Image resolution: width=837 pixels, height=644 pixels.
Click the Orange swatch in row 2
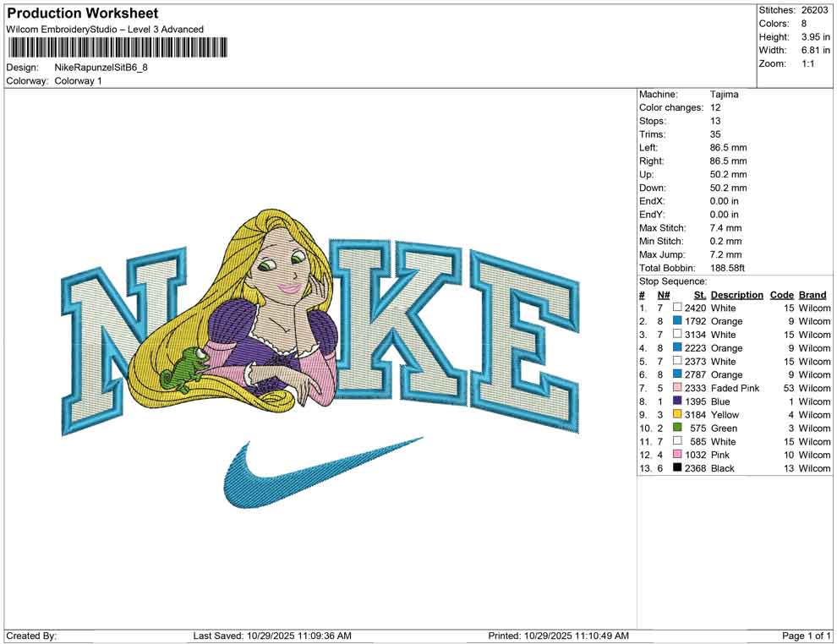click(x=676, y=321)
